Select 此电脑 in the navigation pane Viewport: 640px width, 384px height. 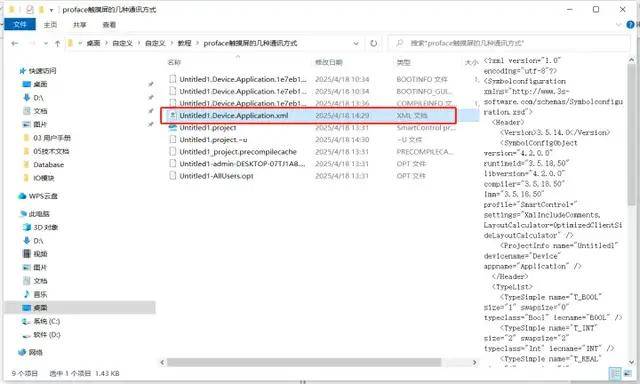(x=39, y=214)
